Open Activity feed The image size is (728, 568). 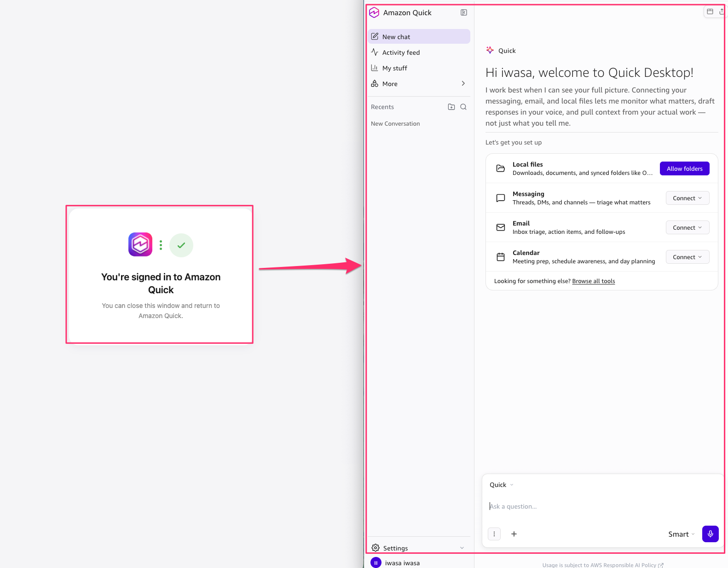click(x=419, y=52)
